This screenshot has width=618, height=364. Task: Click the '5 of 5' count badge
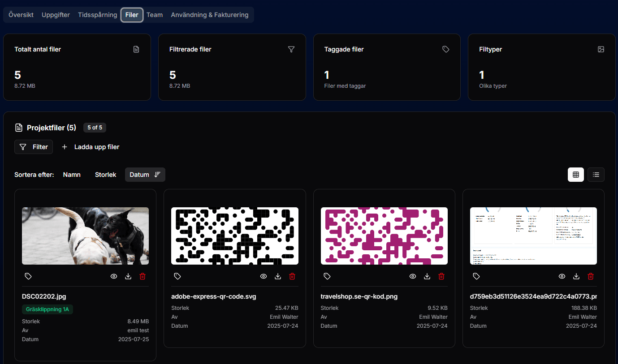point(95,128)
